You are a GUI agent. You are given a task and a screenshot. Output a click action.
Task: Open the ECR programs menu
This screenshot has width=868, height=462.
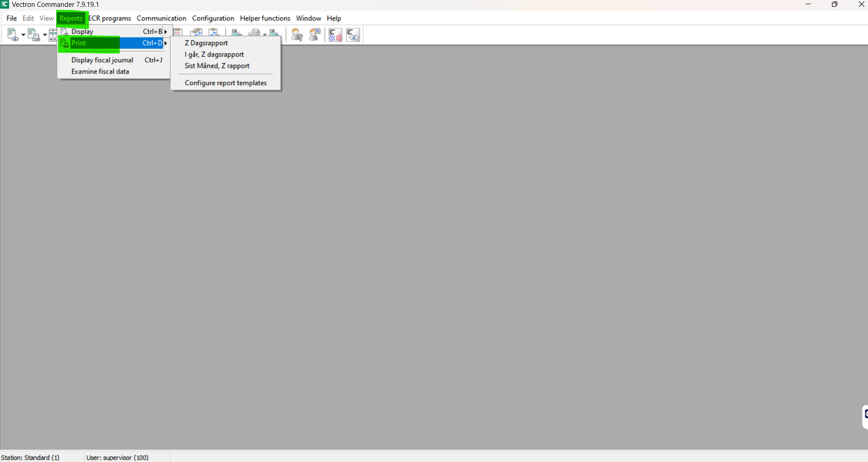pos(110,18)
